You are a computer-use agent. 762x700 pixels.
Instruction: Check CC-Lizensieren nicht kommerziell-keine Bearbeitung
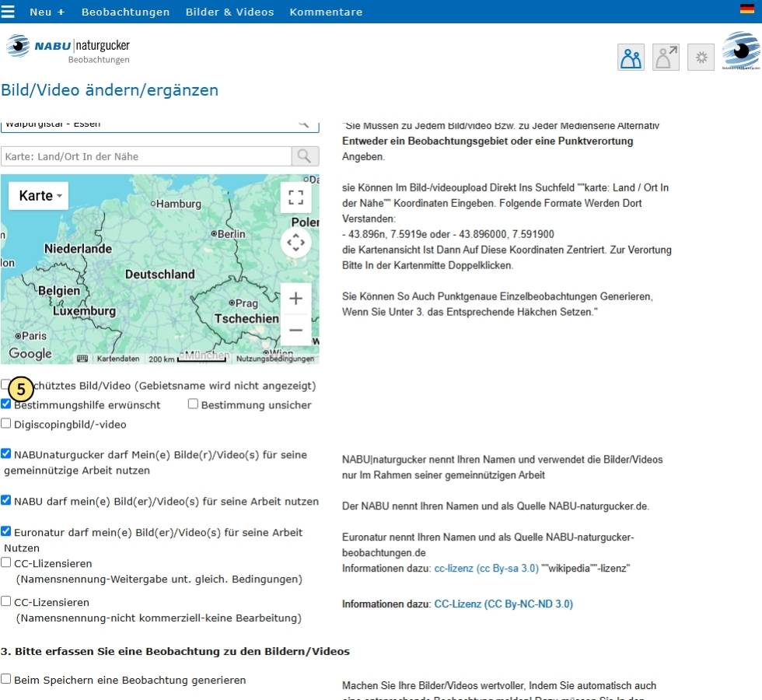tap(6, 601)
